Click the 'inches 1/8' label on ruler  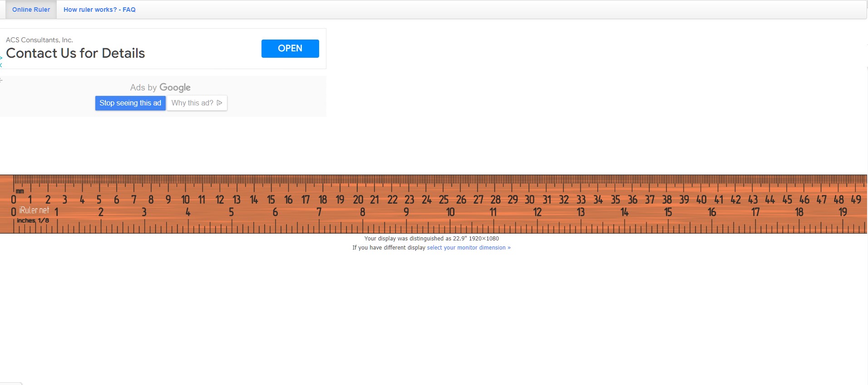[x=33, y=220]
